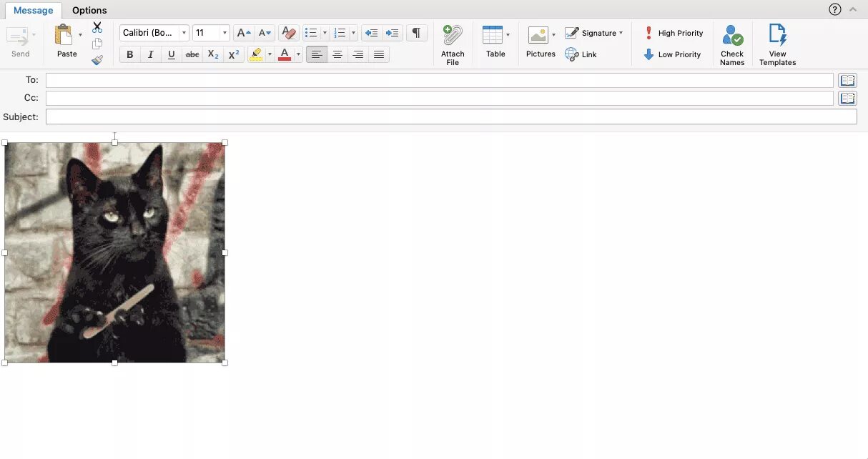Open the bullet style dropdown arrow

(x=325, y=33)
